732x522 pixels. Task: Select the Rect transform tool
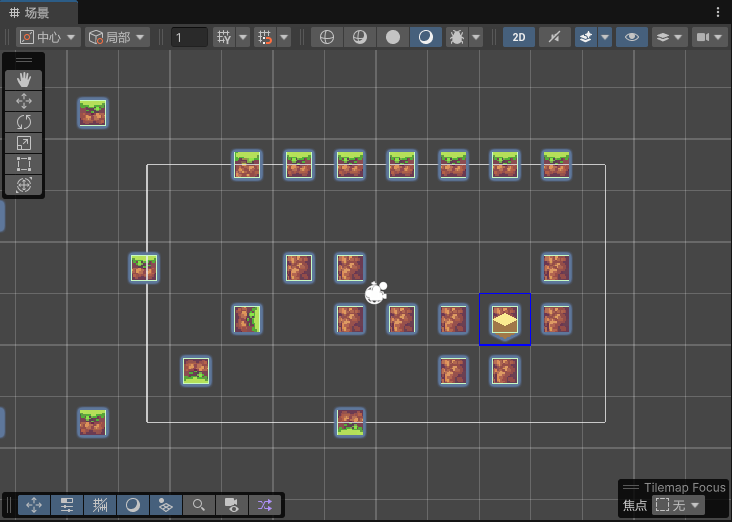[24, 164]
